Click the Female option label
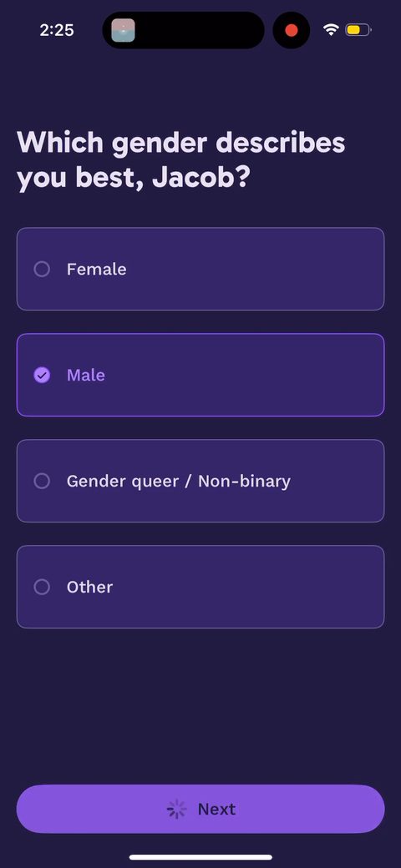The width and height of the screenshot is (401, 868). [x=96, y=269]
